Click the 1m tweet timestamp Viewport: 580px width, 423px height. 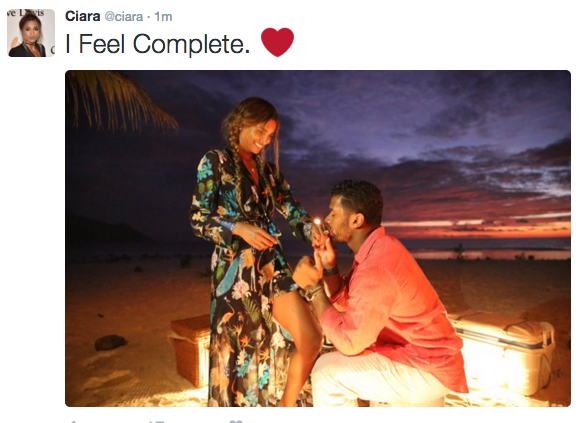click(163, 17)
